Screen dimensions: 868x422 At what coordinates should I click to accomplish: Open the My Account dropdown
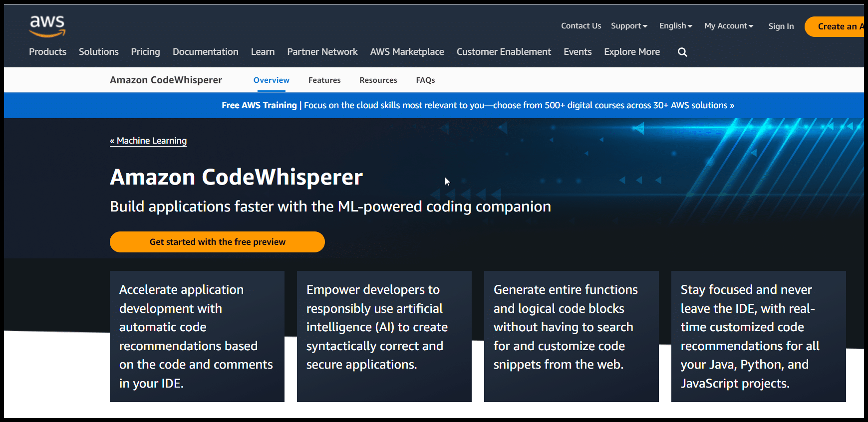[x=729, y=26]
